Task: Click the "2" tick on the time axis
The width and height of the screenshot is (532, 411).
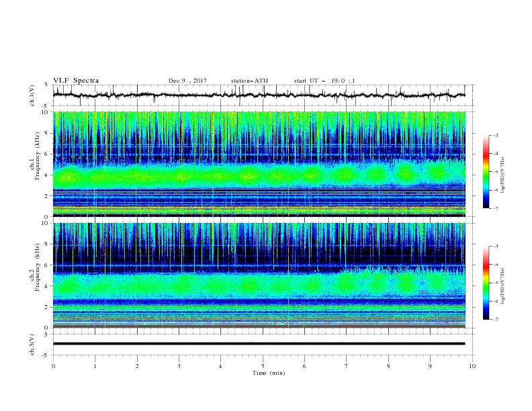Action: (x=137, y=366)
